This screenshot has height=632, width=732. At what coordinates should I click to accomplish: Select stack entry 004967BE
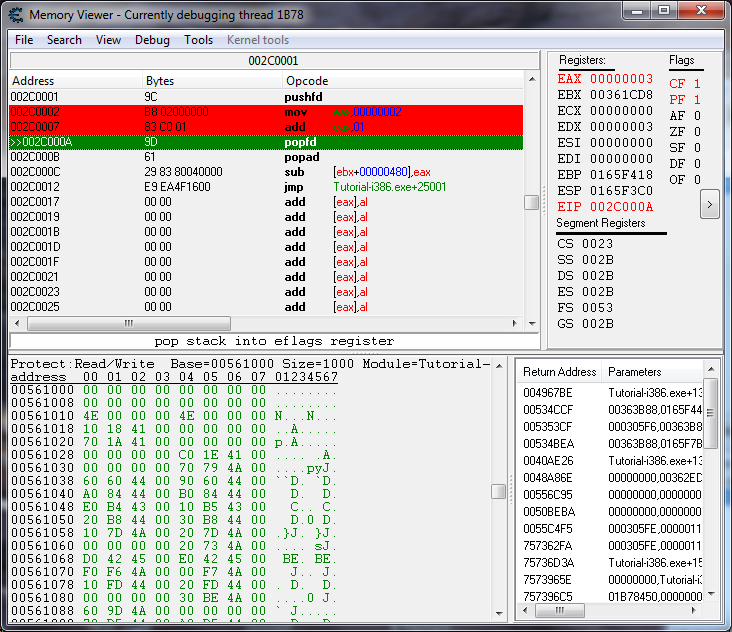click(x=548, y=393)
